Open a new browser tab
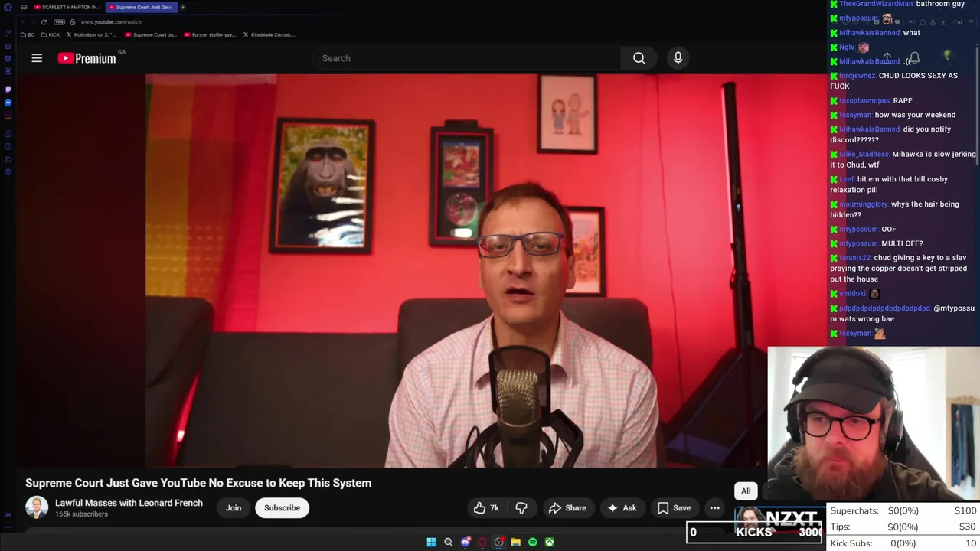The height and width of the screenshot is (551, 980). tap(183, 7)
